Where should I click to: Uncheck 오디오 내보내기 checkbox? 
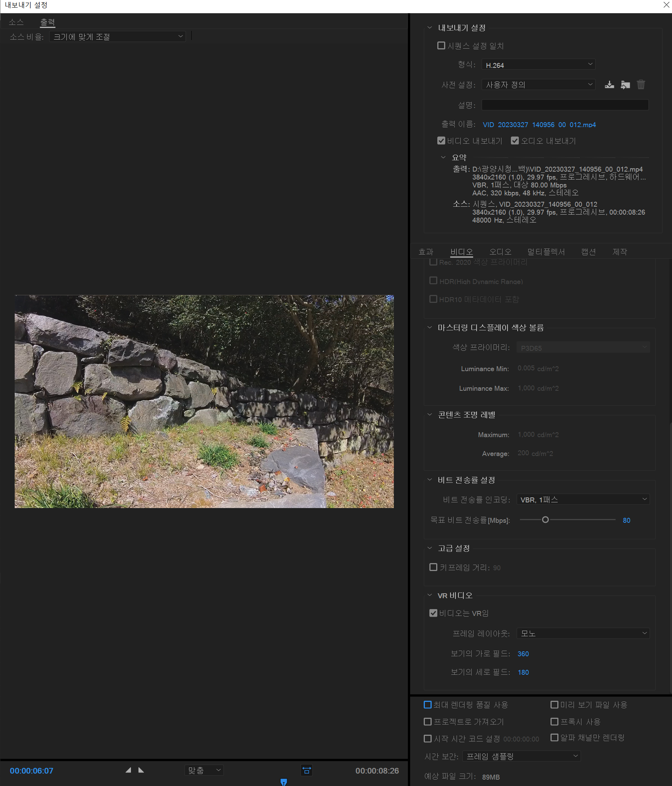coord(515,141)
